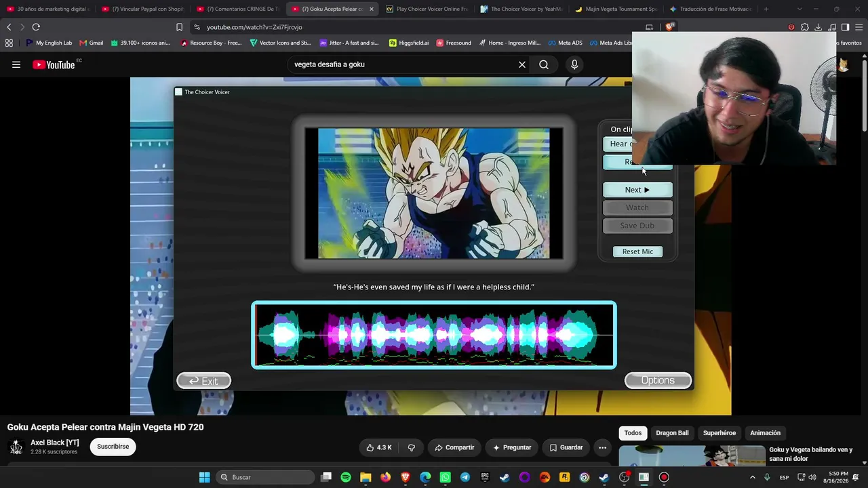Open the Gmail bookmark
This screenshot has width=868, height=488.
pyautogui.click(x=92, y=43)
